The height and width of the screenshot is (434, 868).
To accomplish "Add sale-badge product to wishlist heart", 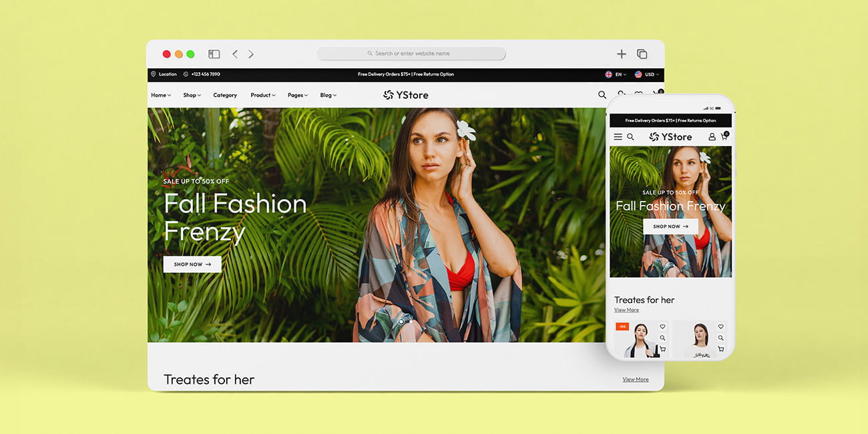I will 662,327.
